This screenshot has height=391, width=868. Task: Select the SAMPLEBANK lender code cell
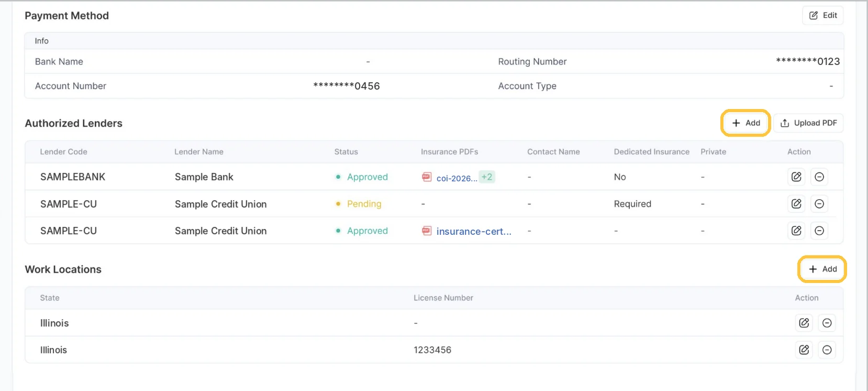click(73, 177)
